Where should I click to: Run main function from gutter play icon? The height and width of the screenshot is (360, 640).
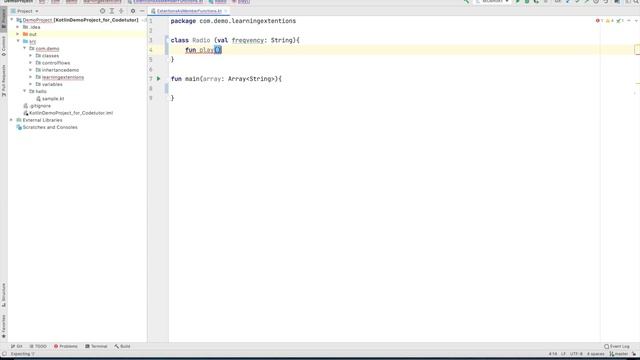[159, 79]
